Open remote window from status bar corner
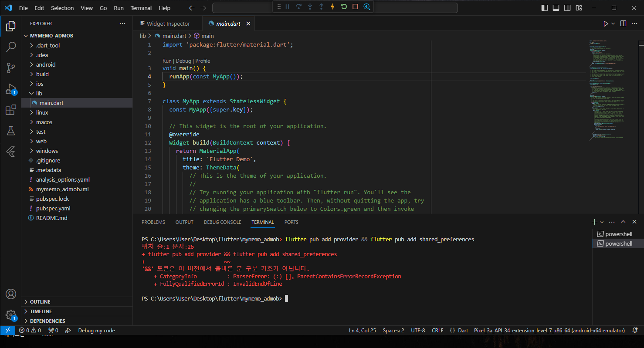Viewport: 644px width, 348px height. tap(8, 331)
